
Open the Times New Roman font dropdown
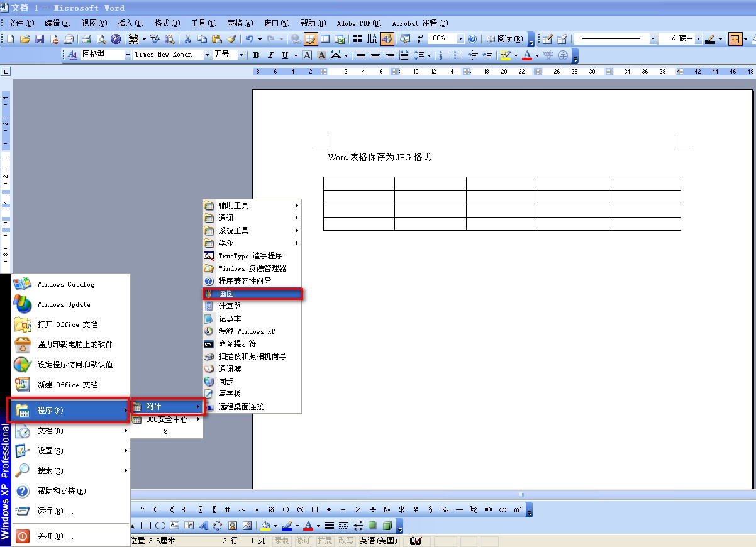(x=206, y=55)
